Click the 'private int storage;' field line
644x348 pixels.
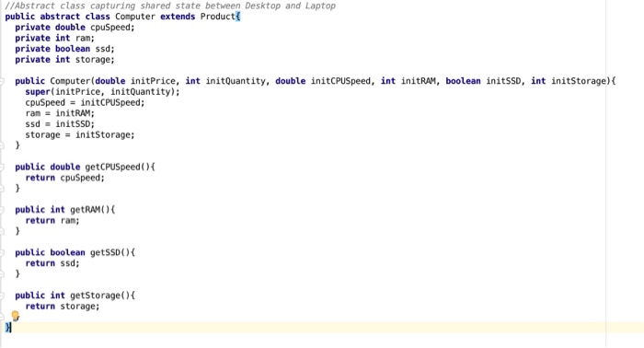click(x=65, y=60)
